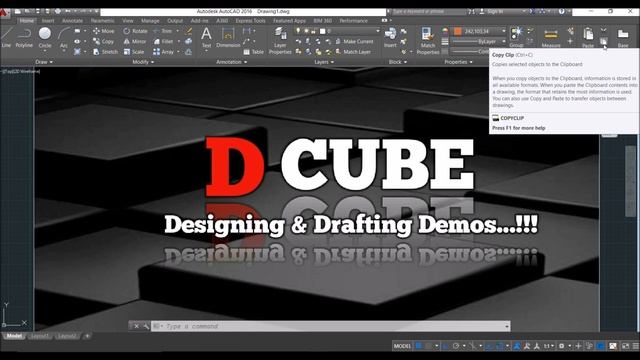The height and width of the screenshot is (360, 640).
Task: Click the Move tool
Action: click(104, 31)
